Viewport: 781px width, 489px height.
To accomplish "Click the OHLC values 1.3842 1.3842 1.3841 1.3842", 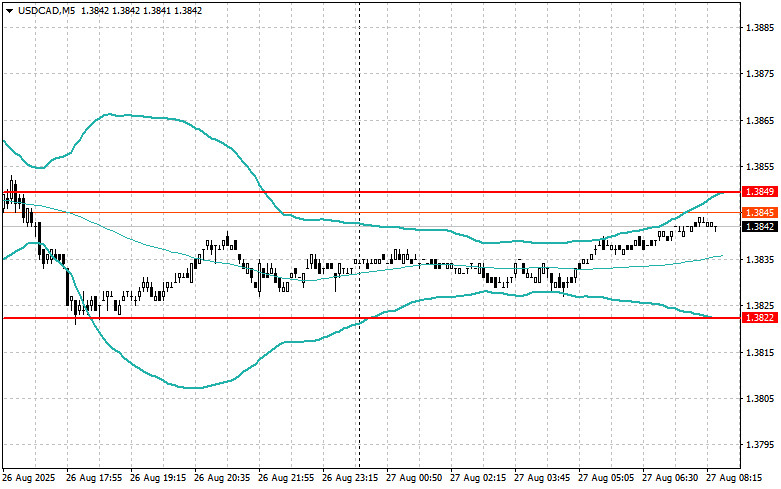I will (141, 10).
